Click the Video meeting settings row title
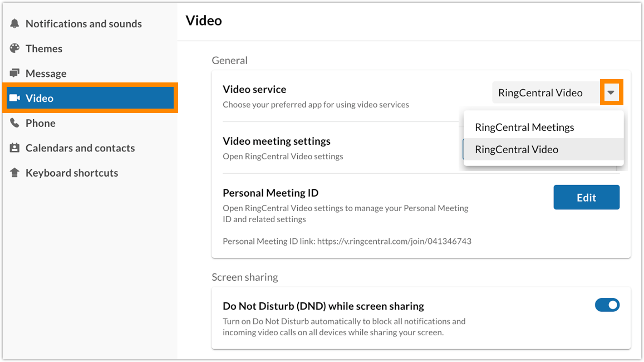The width and height of the screenshot is (644, 362). (276, 141)
